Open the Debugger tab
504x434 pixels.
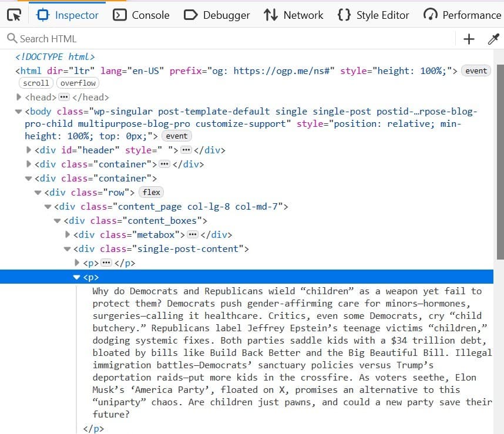point(217,15)
